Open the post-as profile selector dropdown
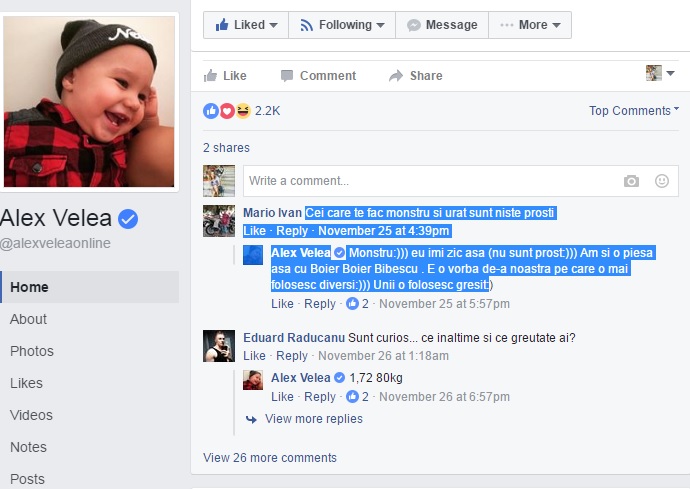The height and width of the screenshot is (489, 690). 660,73
